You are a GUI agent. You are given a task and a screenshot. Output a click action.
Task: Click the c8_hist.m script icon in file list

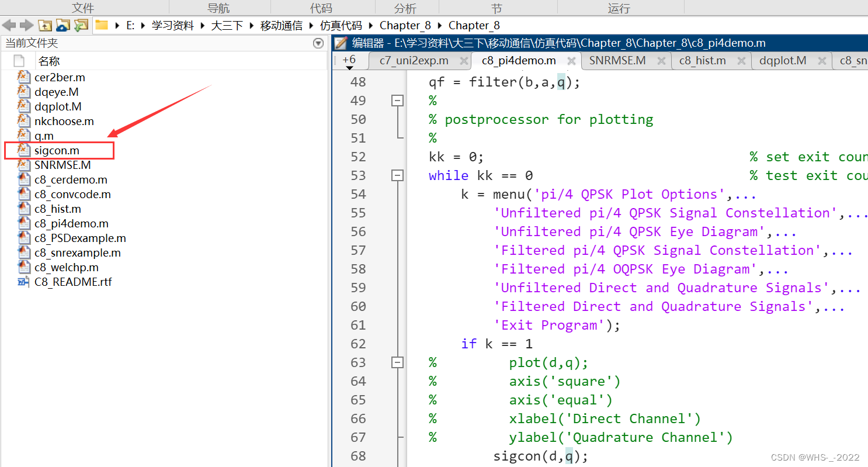tap(24, 209)
